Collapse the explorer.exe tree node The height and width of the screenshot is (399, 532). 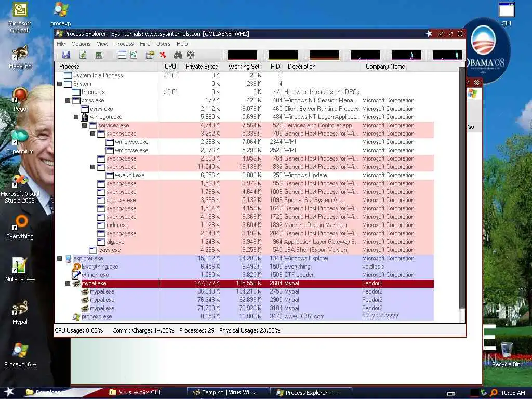pos(59,259)
